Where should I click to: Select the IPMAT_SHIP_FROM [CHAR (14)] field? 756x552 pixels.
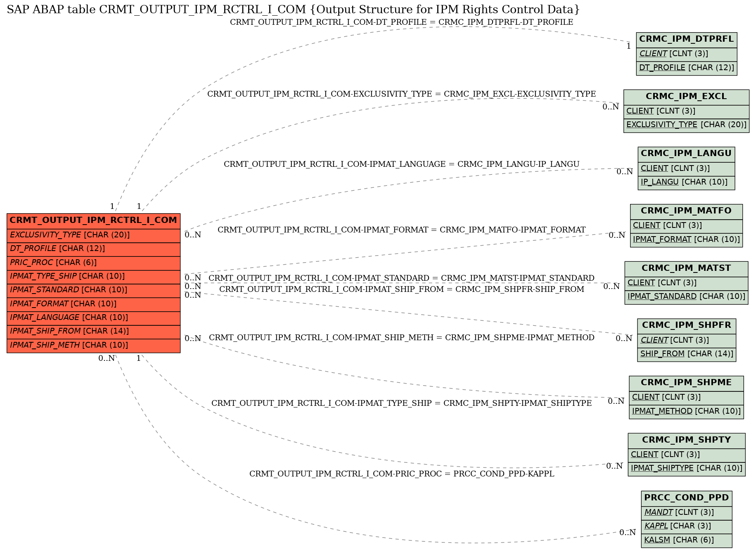pyautogui.click(x=93, y=332)
